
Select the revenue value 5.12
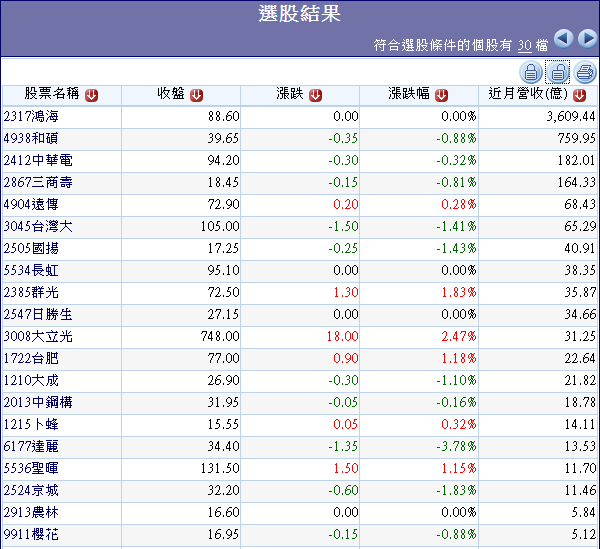[x=584, y=534]
